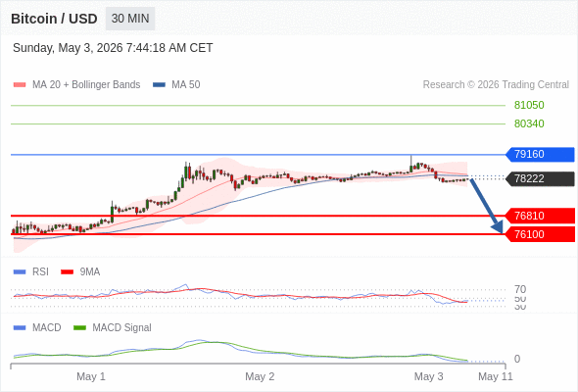Click the MA 20 + Bollinger Bands legend label

pos(86,85)
